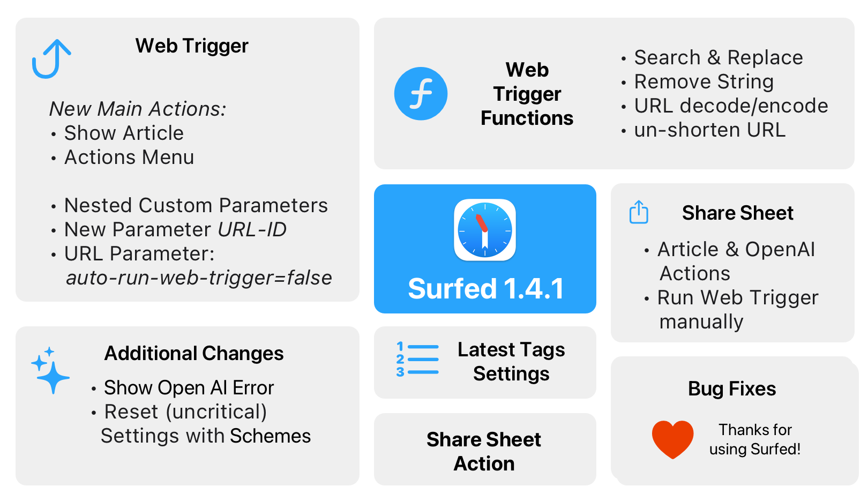The image size is (868, 501).
Task: Click the Web Trigger arrow icon
Action: point(51,59)
